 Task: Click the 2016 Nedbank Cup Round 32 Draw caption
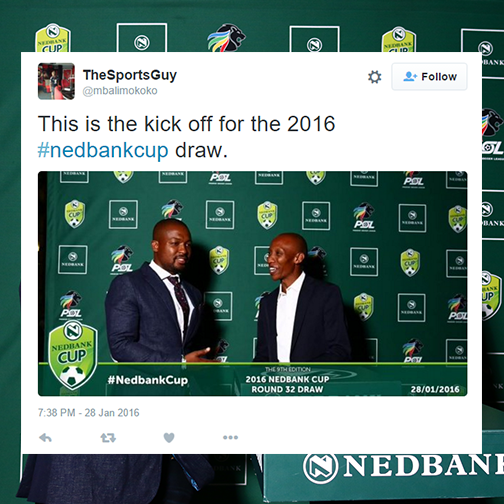click(x=287, y=384)
